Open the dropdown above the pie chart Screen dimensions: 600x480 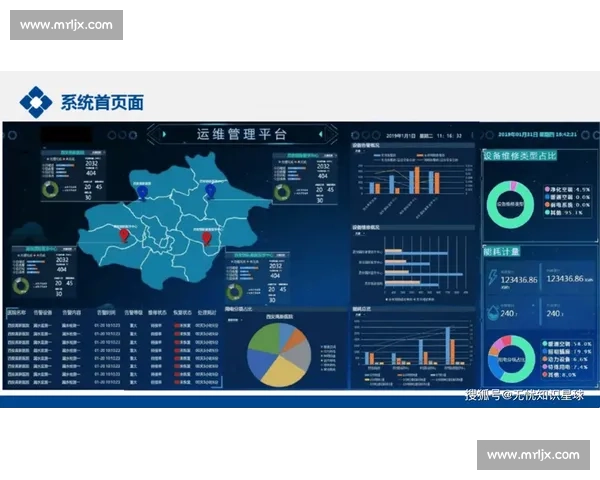[x=235, y=320]
